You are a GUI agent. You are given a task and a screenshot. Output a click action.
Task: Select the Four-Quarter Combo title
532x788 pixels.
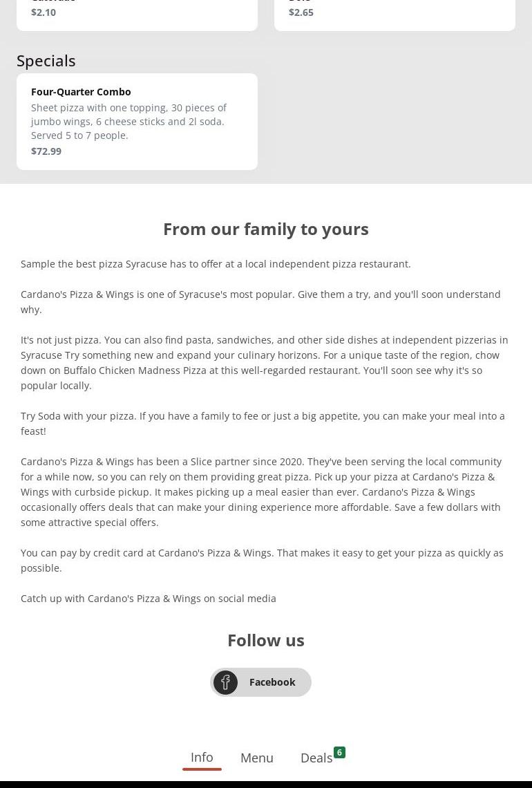[81, 92]
